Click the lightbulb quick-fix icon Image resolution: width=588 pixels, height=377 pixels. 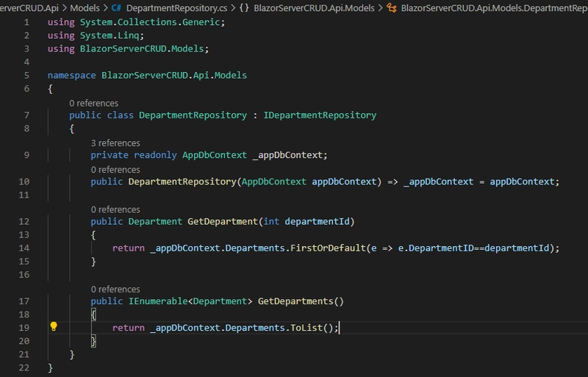point(53,327)
